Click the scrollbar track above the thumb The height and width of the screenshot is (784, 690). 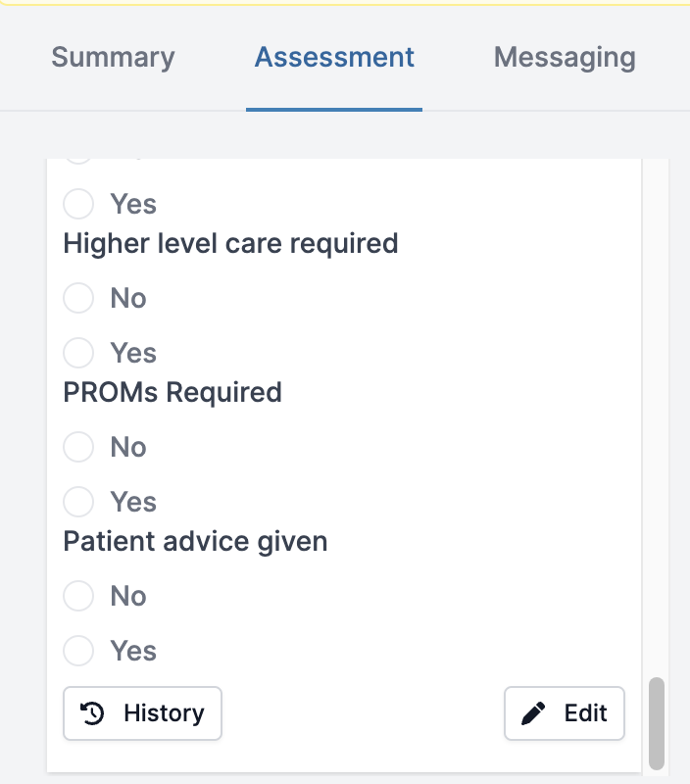click(657, 417)
